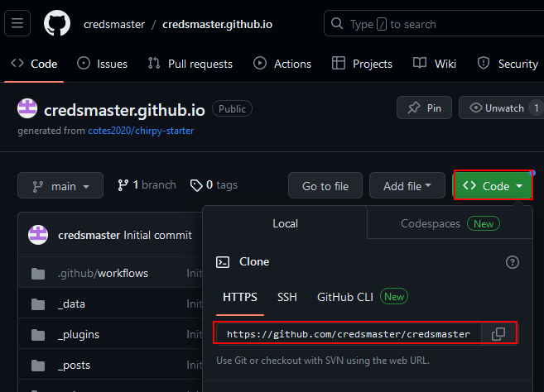Screen dimensions: 544x392
Task: View the 0 tags link
Action: point(214,185)
